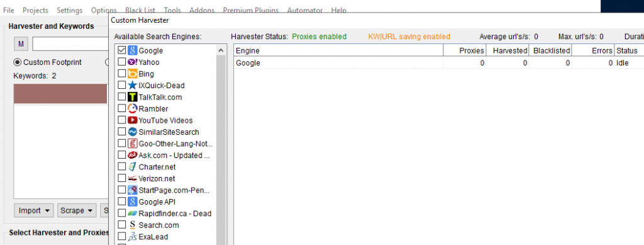Click the Ask.com icon
The width and height of the screenshot is (644, 245).
(132, 156)
